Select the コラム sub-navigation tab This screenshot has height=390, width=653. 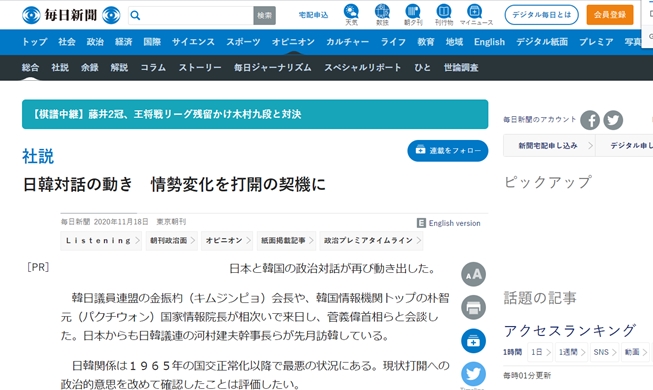pos(153,68)
